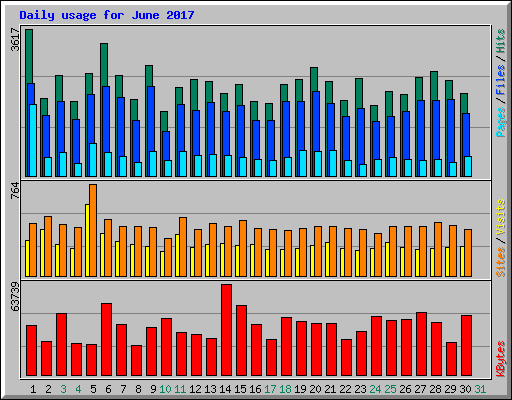Select the green Hits bar on day 1
The height and width of the screenshot is (400, 512).
29,56
